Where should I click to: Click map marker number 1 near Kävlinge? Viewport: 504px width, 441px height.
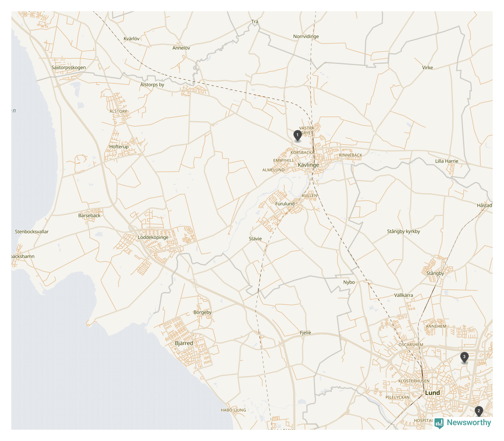(x=298, y=135)
